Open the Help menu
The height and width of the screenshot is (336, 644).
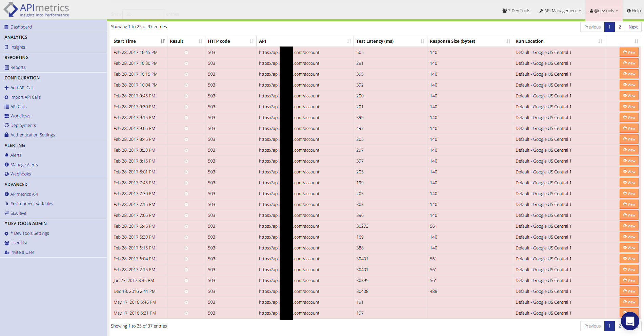634,11
